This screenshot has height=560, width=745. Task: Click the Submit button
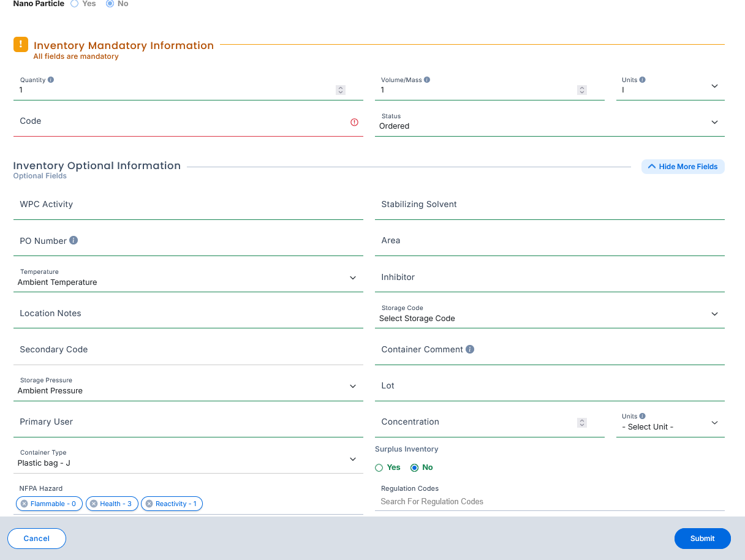pyautogui.click(x=702, y=539)
